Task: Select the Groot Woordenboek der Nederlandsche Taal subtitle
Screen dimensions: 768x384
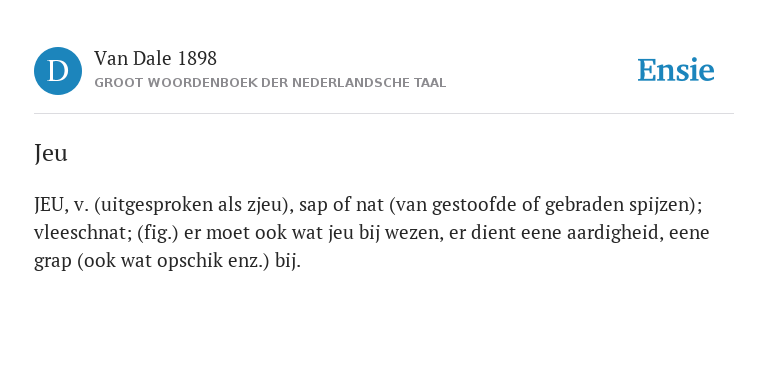Action: 270,83
